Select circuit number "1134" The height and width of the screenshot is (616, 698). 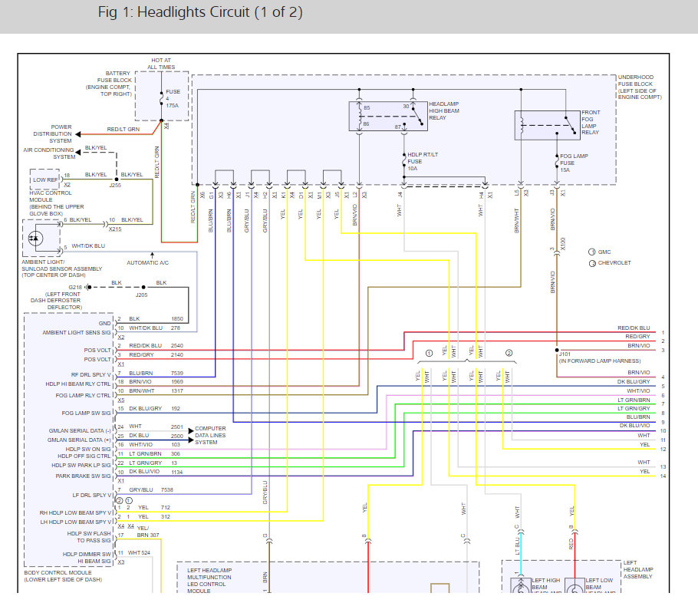tap(176, 473)
